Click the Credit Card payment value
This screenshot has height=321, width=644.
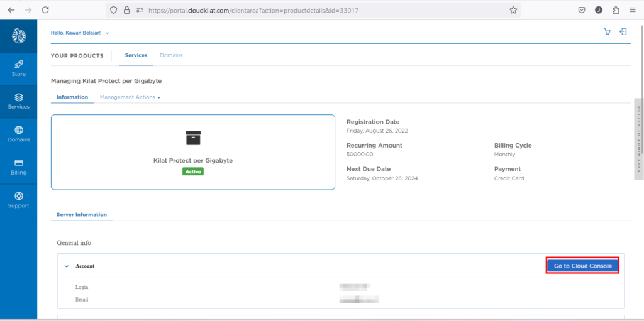pos(509,178)
